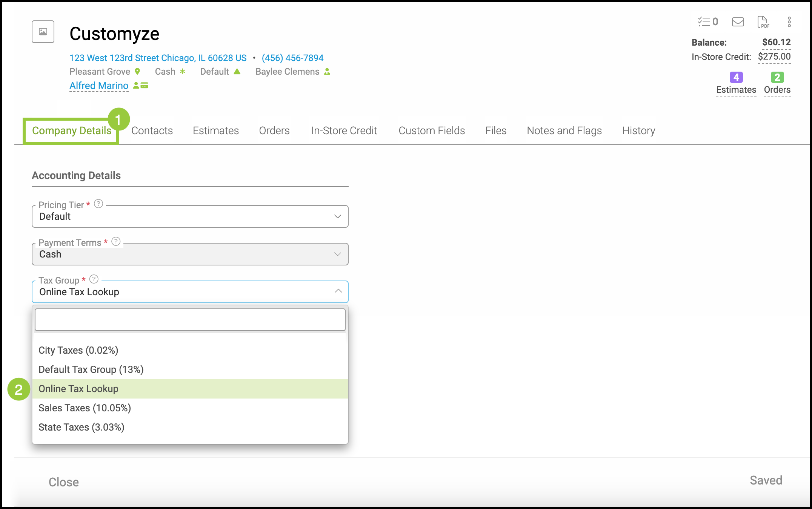
Task: Expand the Payment Terms Cash dropdown
Action: click(x=337, y=254)
